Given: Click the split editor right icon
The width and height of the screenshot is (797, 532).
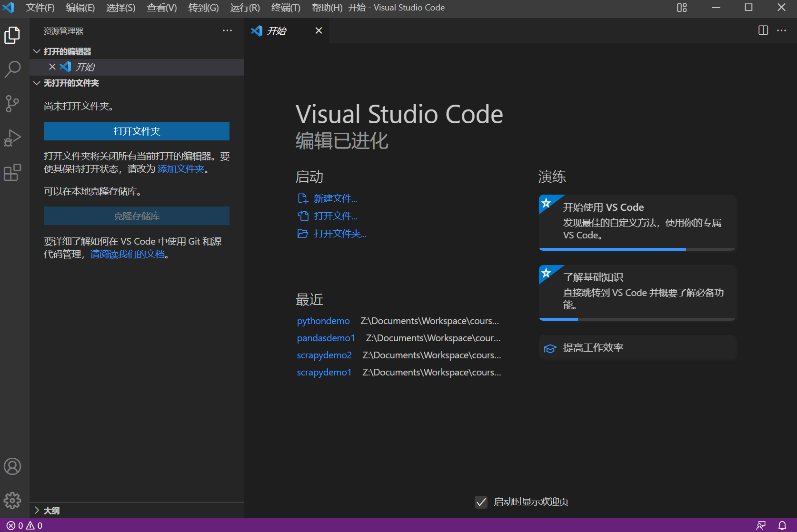Looking at the screenshot, I should click(x=763, y=30).
